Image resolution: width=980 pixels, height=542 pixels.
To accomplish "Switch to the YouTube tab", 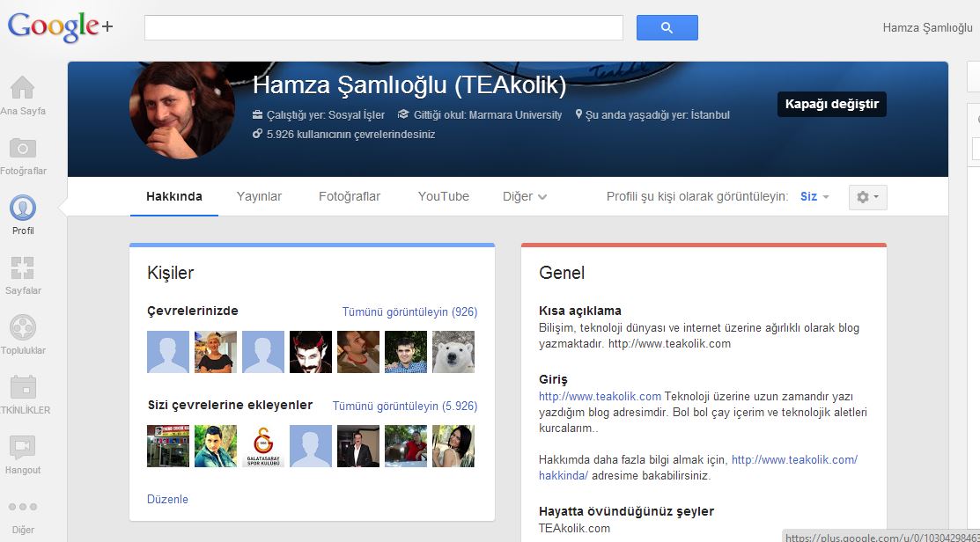I will click(443, 197).
